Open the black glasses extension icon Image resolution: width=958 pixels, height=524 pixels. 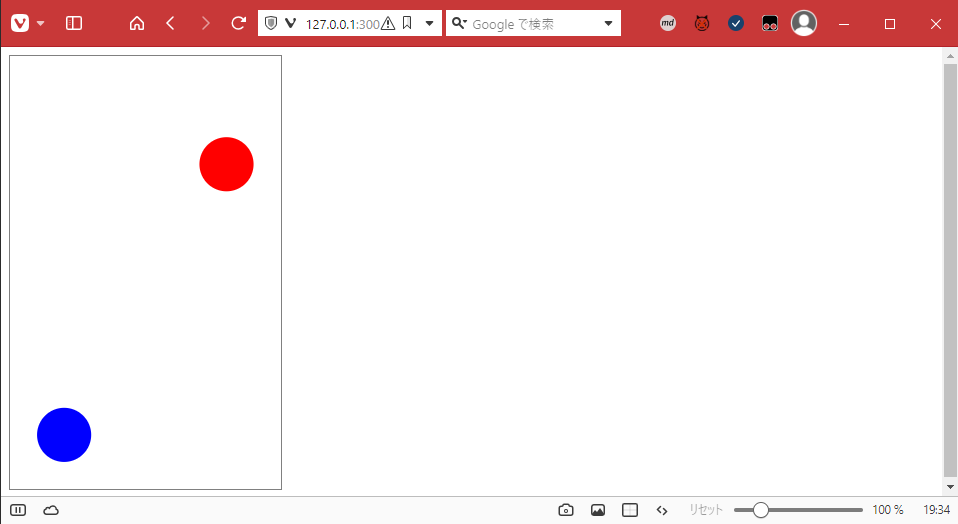coord(770,23)
